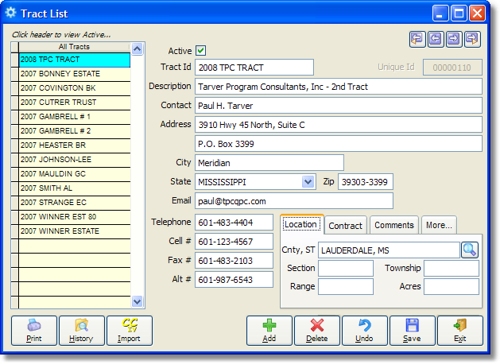Minimize the Tract List window
500x364 pixels.
(440, 14)
